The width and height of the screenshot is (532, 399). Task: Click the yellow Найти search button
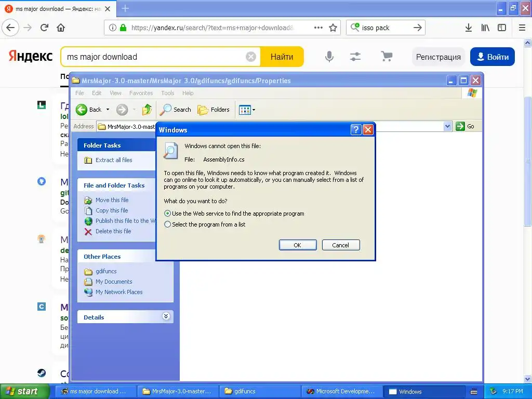[x=282, y=57]
